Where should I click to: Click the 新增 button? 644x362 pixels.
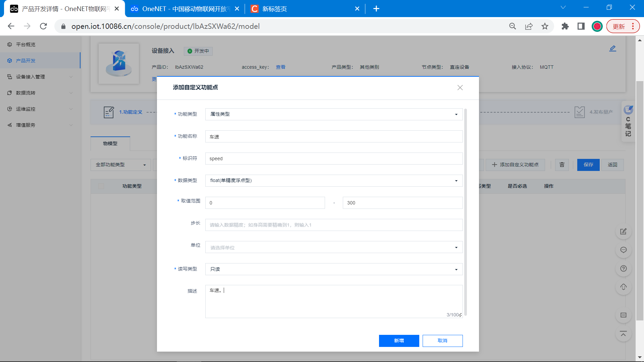[x=399, y=341]
